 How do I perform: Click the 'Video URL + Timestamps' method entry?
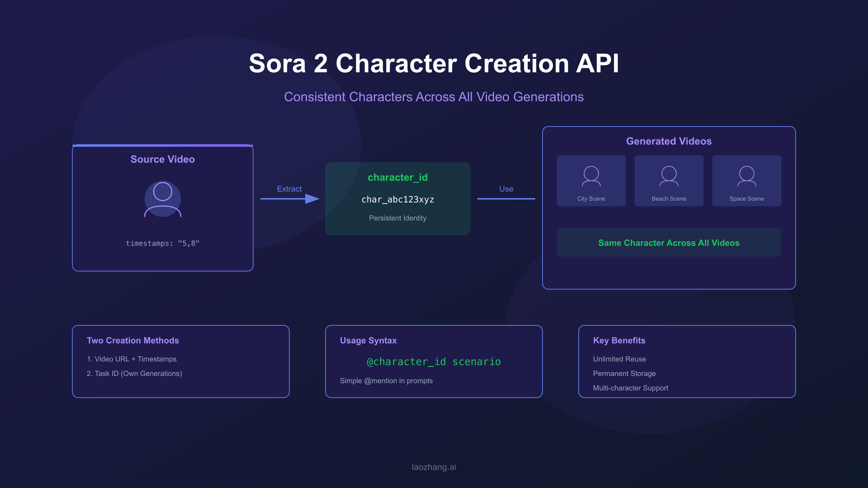click(x=132, y=359)
